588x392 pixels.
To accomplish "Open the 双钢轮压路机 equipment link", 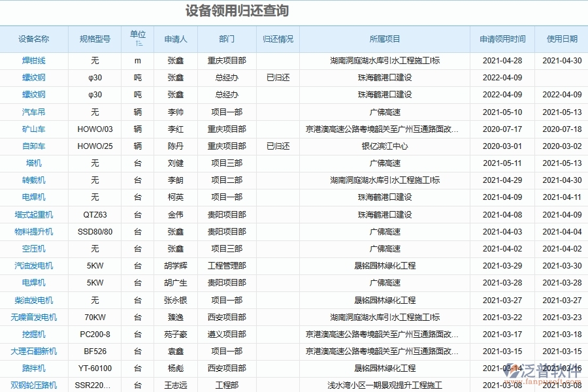I will [x=34, y=385].
